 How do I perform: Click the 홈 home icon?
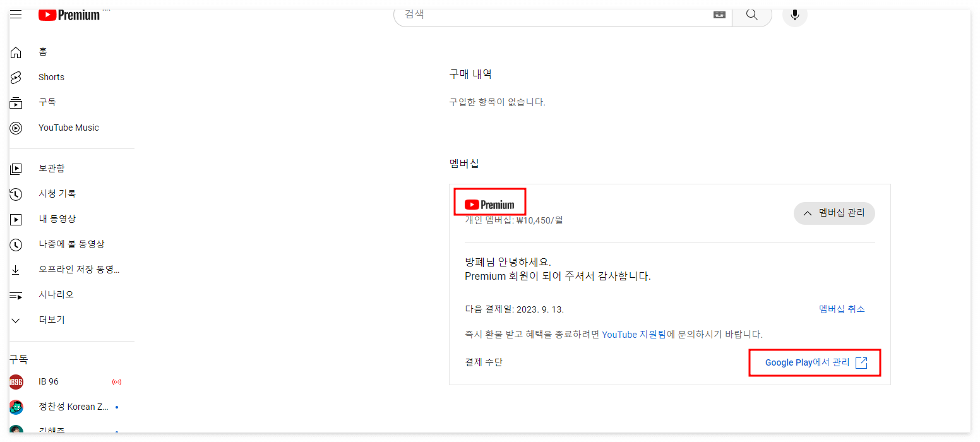pyautogui.click(x=16, y=52)
